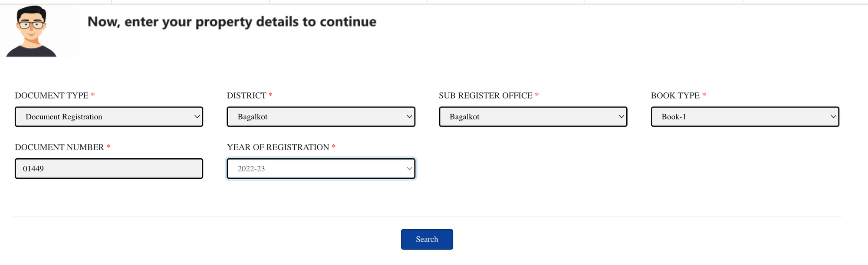The image size is (868, 265).
Task: Click the chevron on the BOOK TYPE dropdown
Action: pos(833,116)
